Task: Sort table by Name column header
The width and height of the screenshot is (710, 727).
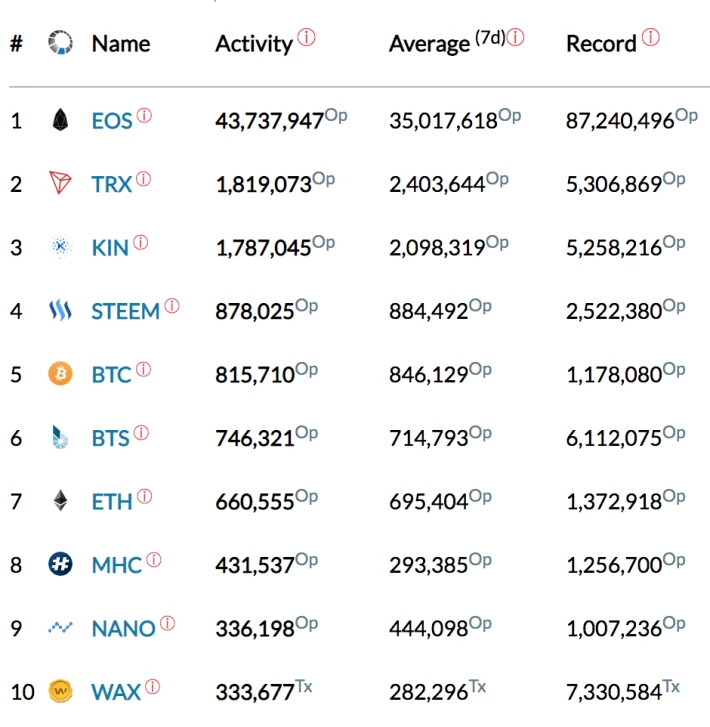Action: [121, 44]
